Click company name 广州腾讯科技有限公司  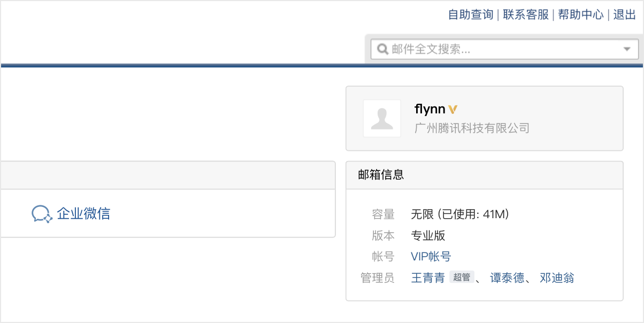pyautogui.click(x=471, y=128)
